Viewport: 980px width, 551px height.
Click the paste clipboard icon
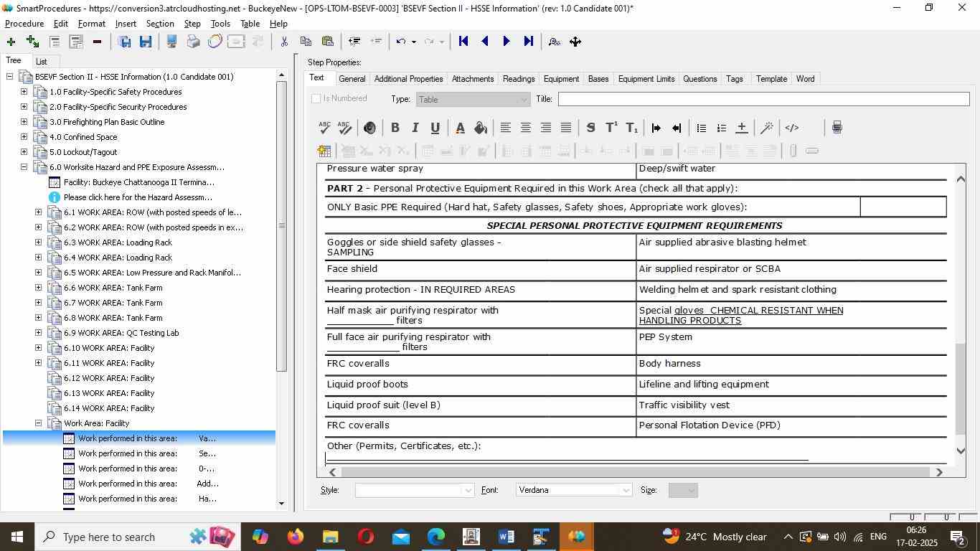pos(328,42)
